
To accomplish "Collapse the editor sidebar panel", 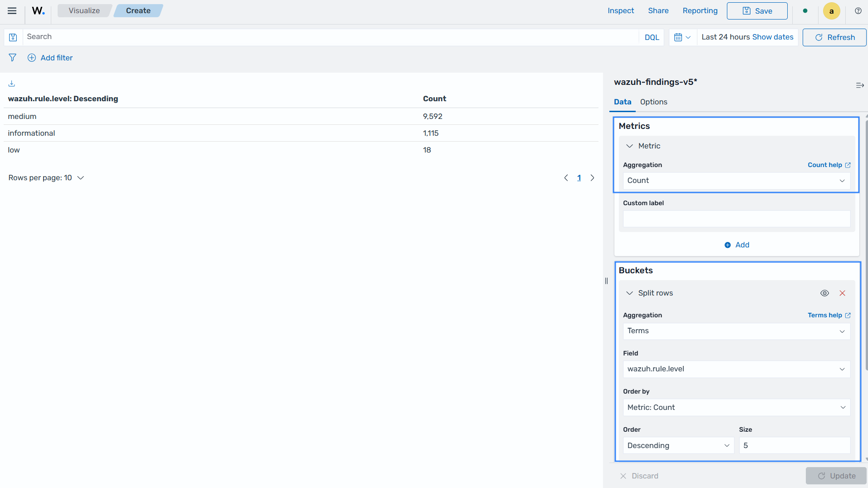I will point(859,85).
